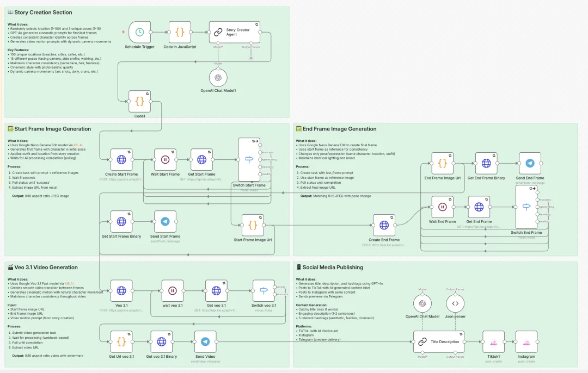
Task: Click the Switch End Frame node
Action: (x=526, y=207)
